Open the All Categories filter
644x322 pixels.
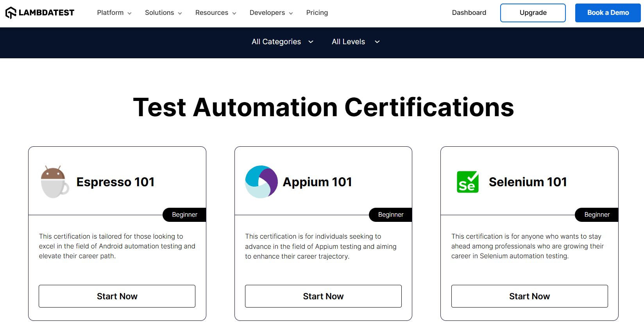(x=283, y=42)
